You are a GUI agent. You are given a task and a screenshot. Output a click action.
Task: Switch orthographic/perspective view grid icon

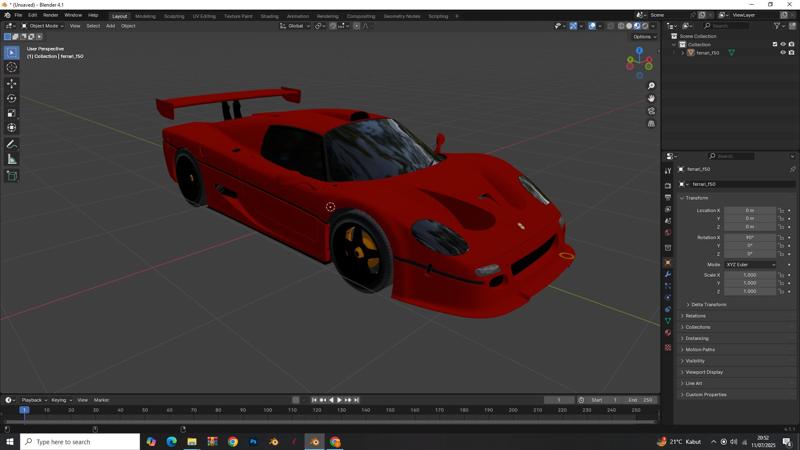click(651, 123)
